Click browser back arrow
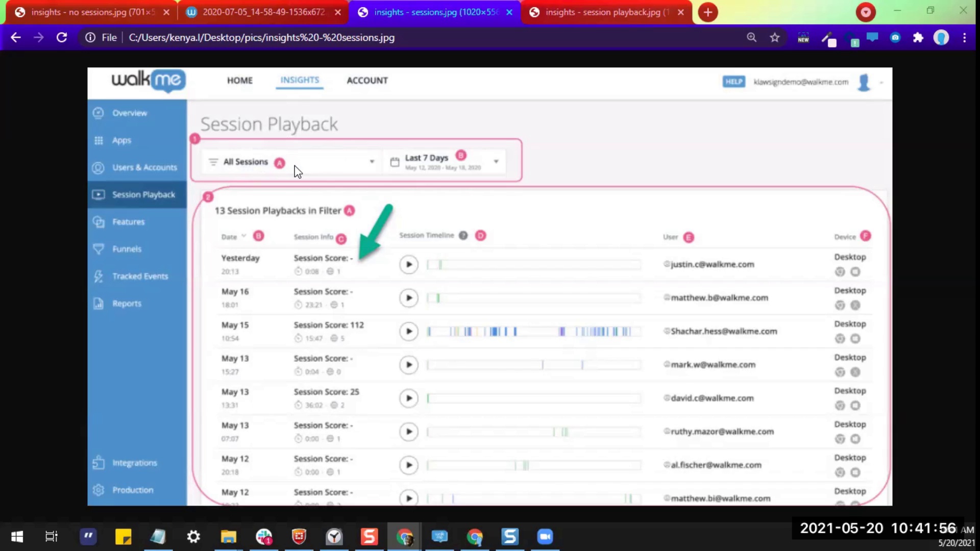The image size is (980, 551). coord(16,37)
